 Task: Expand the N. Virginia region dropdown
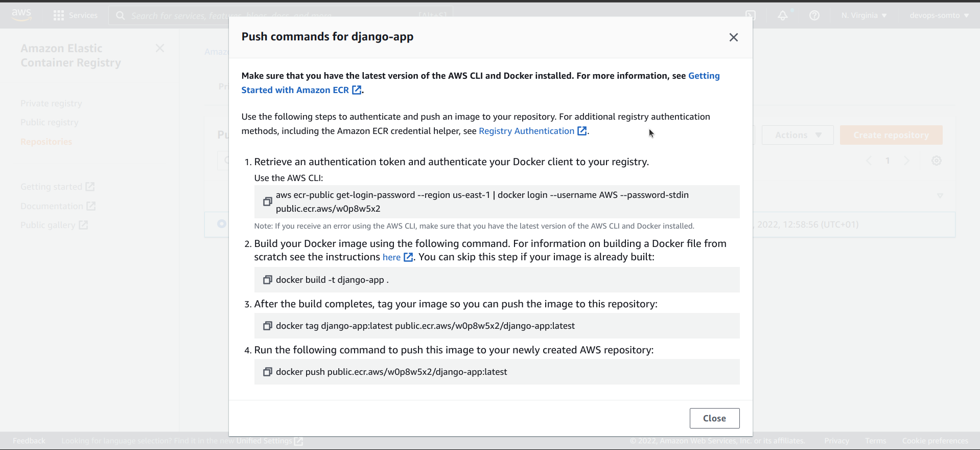864,15
